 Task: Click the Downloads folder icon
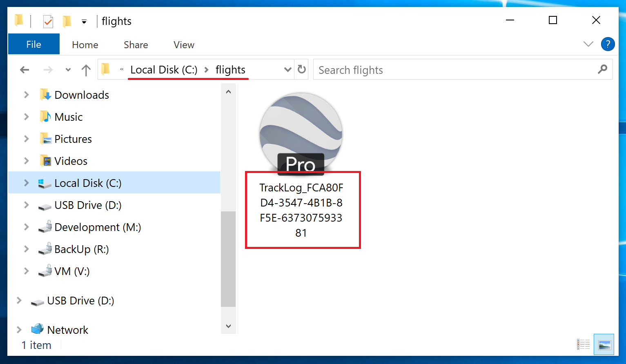45,95
